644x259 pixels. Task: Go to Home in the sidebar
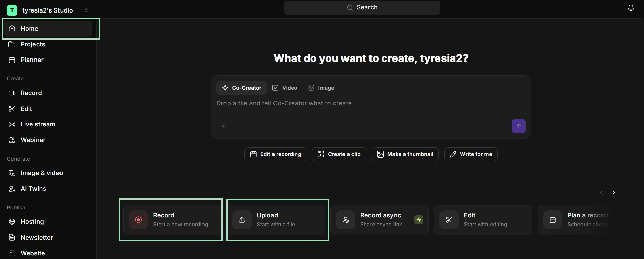(48, 29)
